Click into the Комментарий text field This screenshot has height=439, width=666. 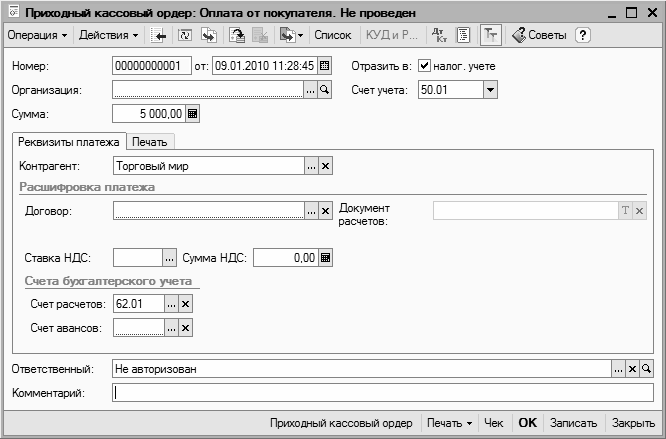[380, 393]
